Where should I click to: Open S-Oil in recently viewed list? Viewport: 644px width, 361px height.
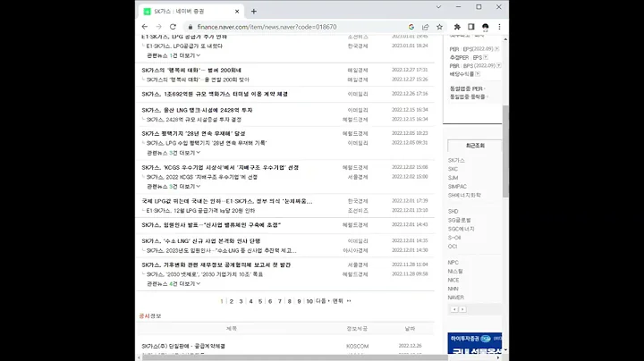(454, 238)
